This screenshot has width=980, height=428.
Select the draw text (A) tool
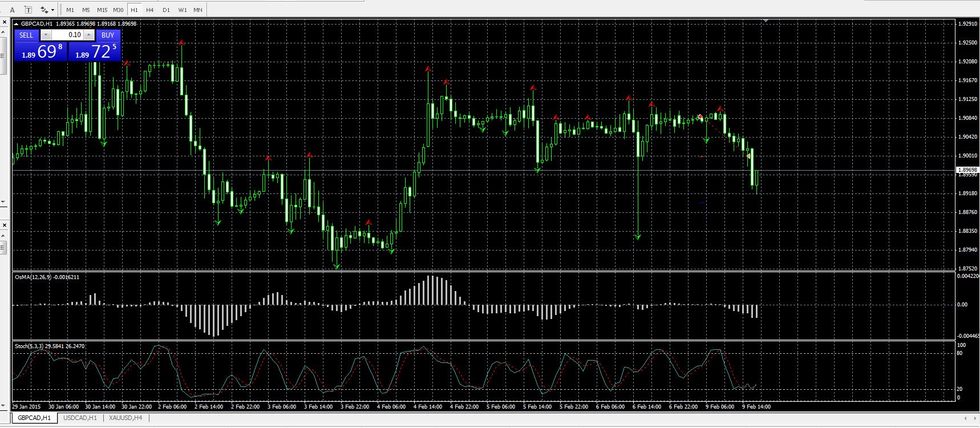click(x=13, y=10)
